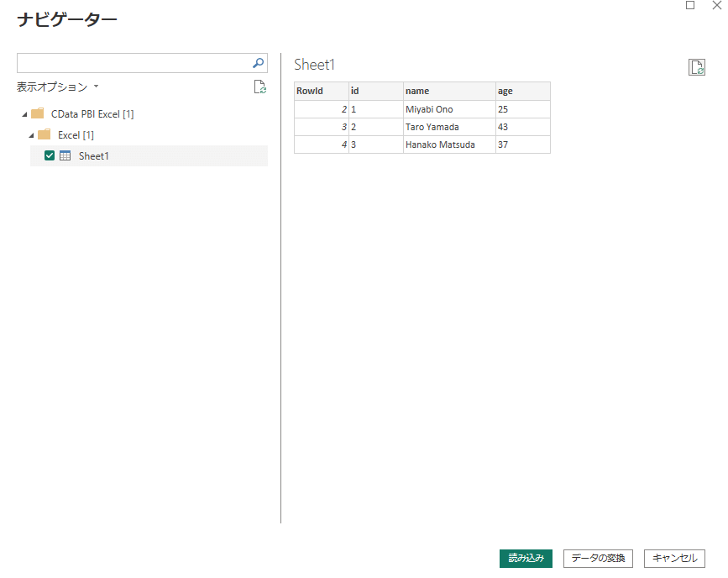Select the Sheet1 tree item

pyautogui.click(x=94, y=155)
